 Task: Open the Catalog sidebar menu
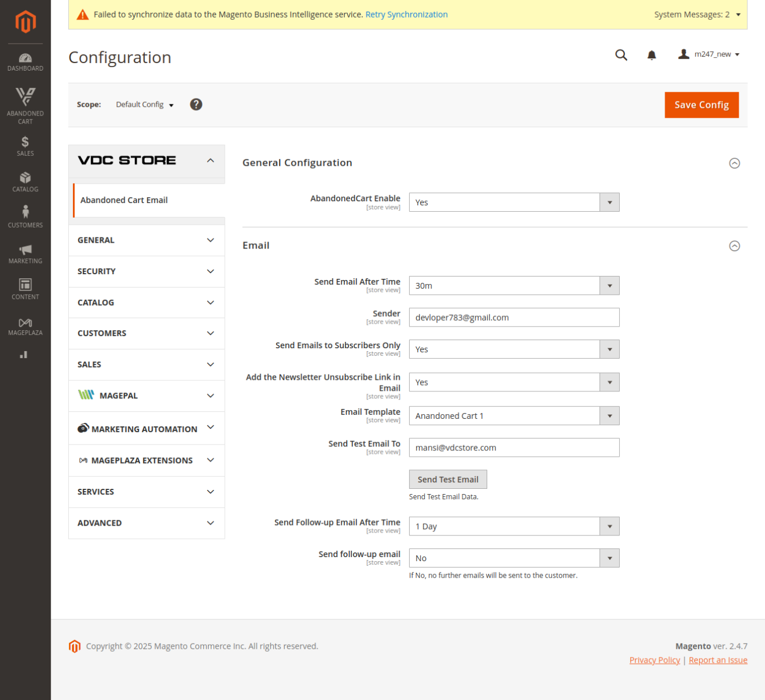tap(25, 181)
